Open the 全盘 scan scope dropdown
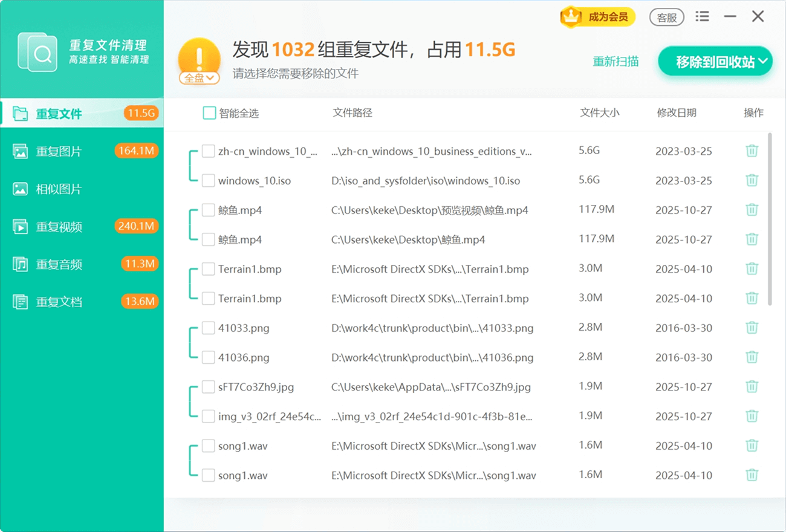Viewport: 786px width, 532px height. pos(199,78)
